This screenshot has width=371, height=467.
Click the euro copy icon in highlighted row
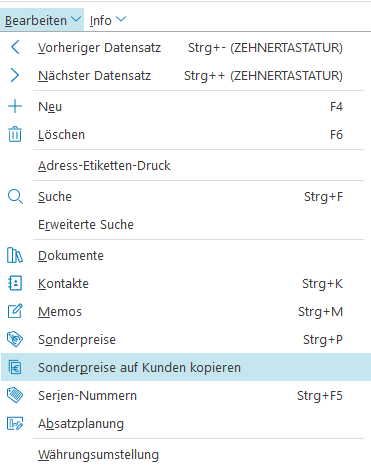coord(15,367)
